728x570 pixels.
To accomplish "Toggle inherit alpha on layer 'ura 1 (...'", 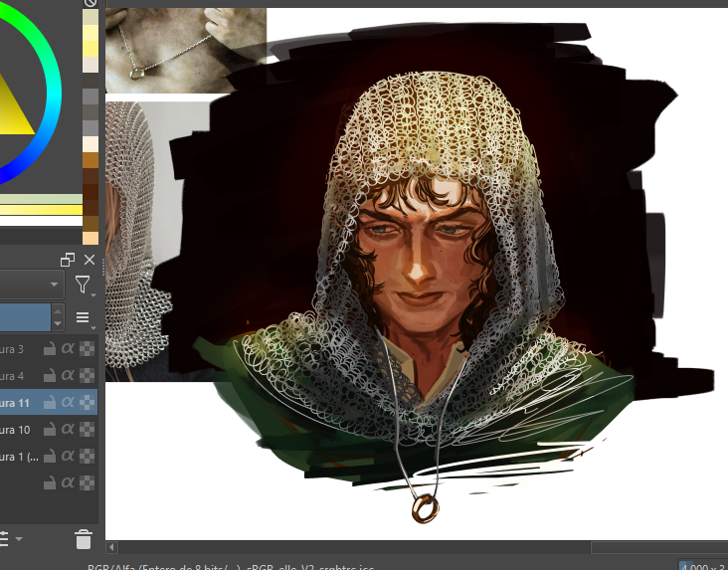I will tap(68, 457).
